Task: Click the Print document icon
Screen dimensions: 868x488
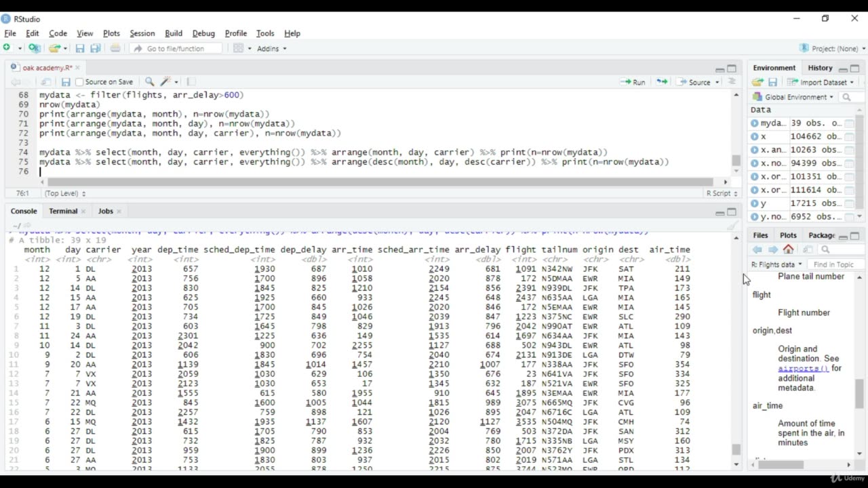Action: point(115,48)
